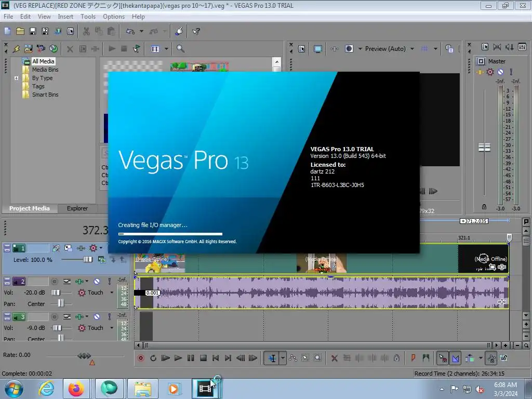Click the What's This help pointer icon

196,31
